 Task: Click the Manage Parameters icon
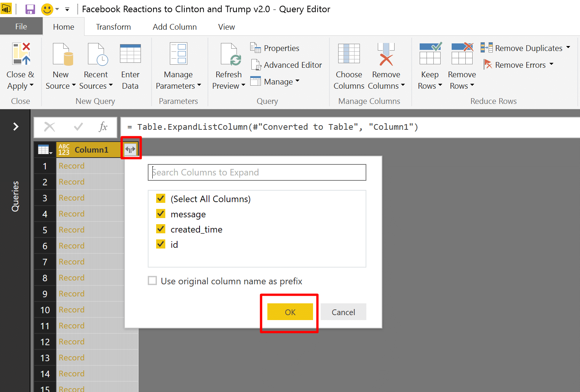(x=178, y=54)
